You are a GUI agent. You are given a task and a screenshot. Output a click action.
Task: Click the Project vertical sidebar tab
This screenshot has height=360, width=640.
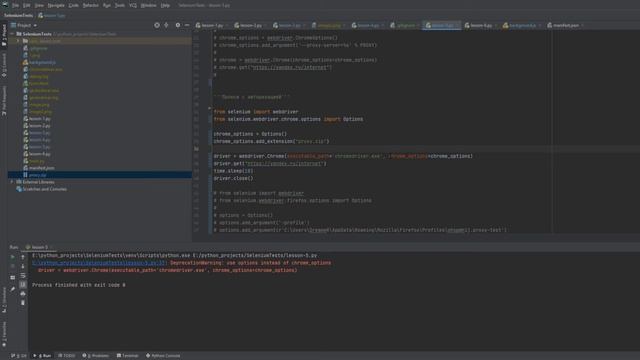[x=4, y=35]
